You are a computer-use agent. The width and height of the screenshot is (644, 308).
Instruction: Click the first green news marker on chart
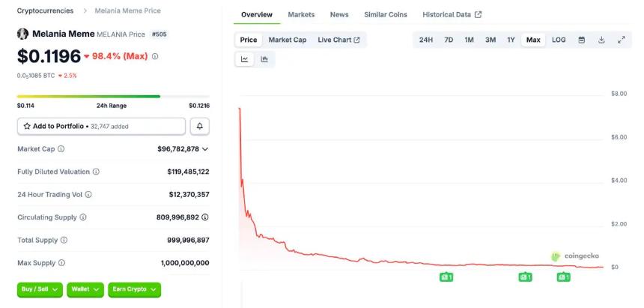coord(446,277)
